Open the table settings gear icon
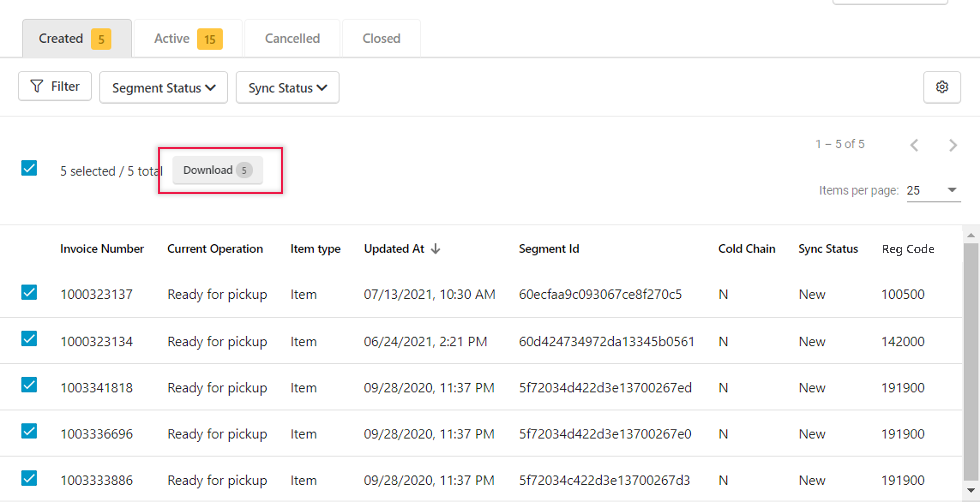Viewport: 980px width, 502px height. (942, 87)
